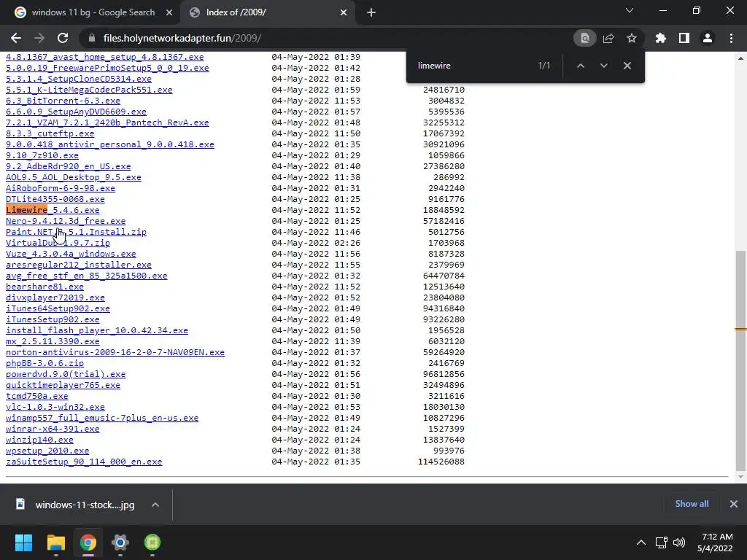Click the find-in-page icon in address bar
Screen dimensions: 747x560
click(584, 38)
